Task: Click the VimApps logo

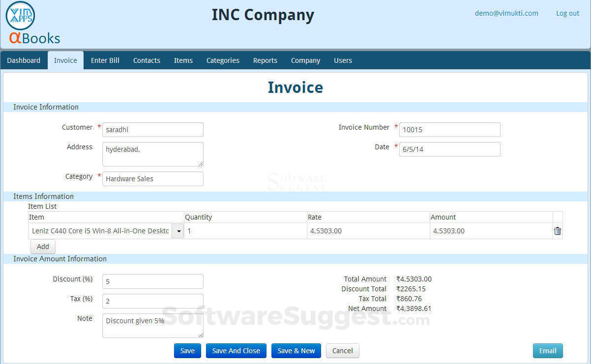Action: [21, 16]
